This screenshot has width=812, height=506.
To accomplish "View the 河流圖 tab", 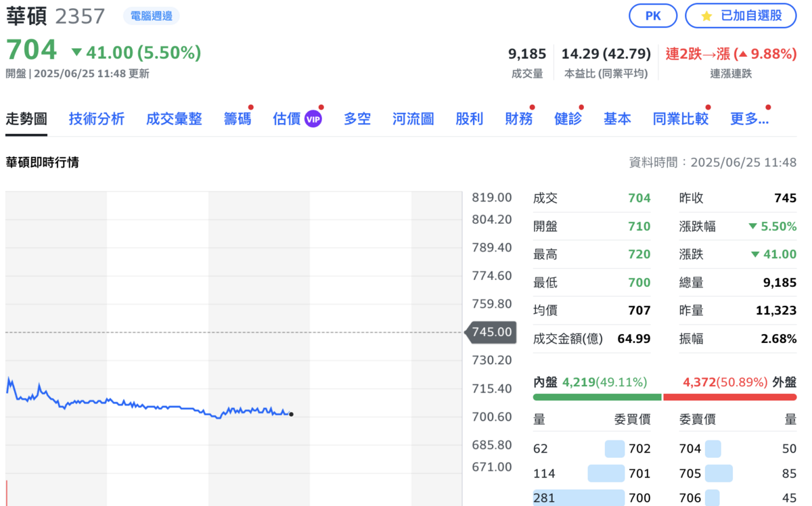I will pyautogui.click(x=413, y=118).
